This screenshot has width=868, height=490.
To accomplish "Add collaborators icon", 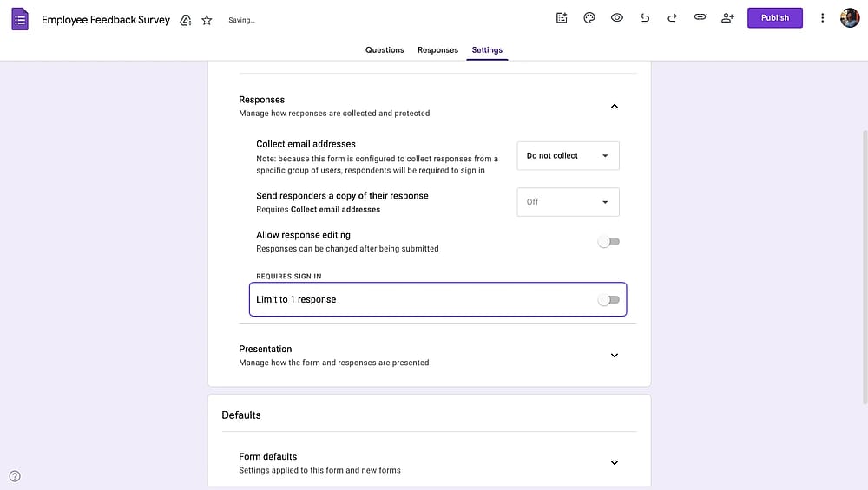I will point(727,17).
